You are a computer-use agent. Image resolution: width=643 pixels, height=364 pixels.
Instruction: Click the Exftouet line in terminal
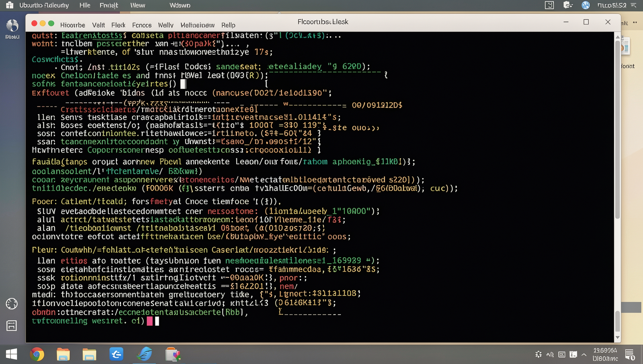point(182,93)
